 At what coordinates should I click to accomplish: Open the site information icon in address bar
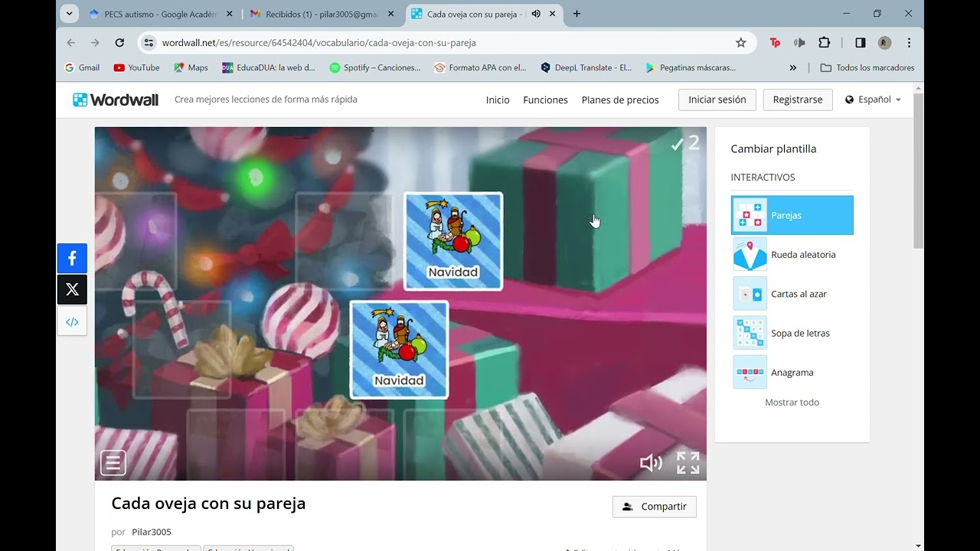149,43
